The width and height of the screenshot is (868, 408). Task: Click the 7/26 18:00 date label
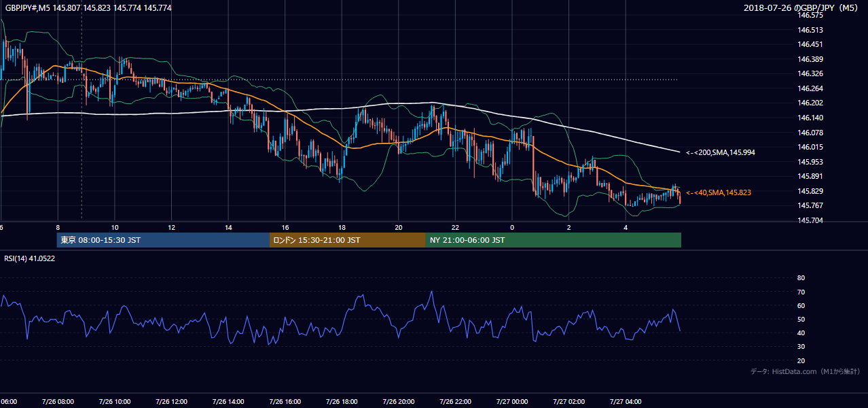(342, 402)
